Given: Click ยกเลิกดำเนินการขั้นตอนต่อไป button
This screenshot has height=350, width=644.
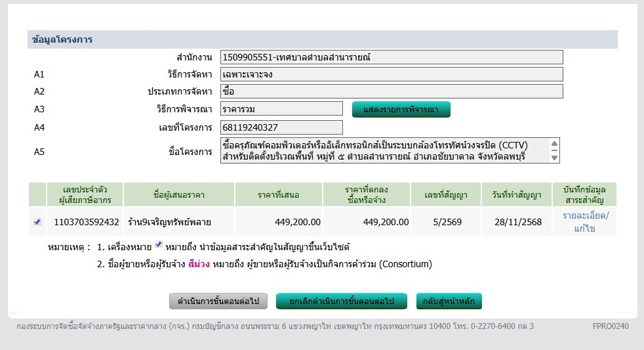Looking at the screenshot, I should 342,301.
